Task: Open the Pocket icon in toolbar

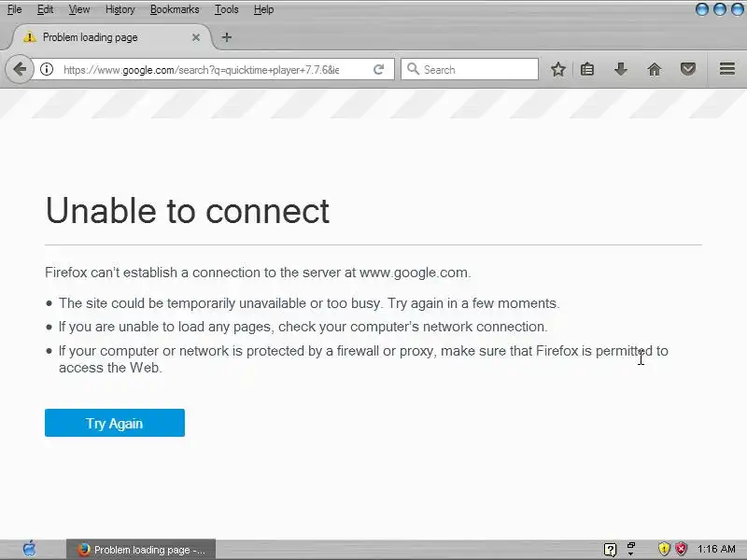Action: pos(688,69)
